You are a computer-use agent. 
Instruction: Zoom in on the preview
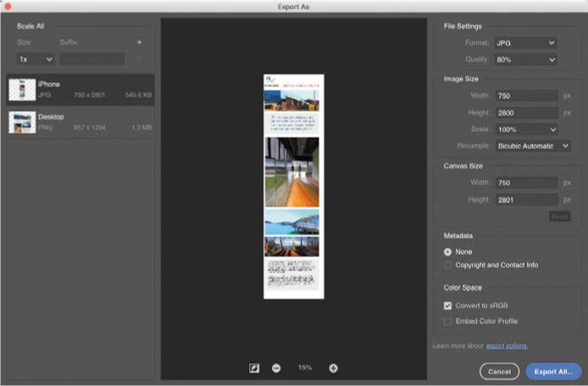coord(333,367)
